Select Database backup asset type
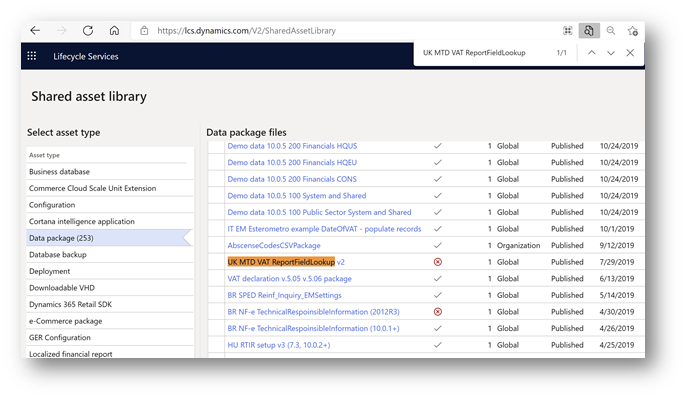687x400 pixels. [110, 255]
